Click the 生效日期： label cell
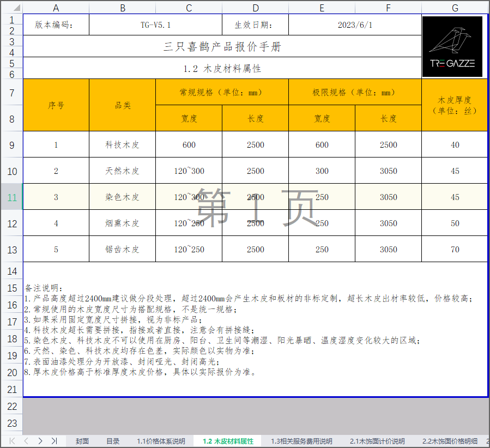 tap(255, 25)
